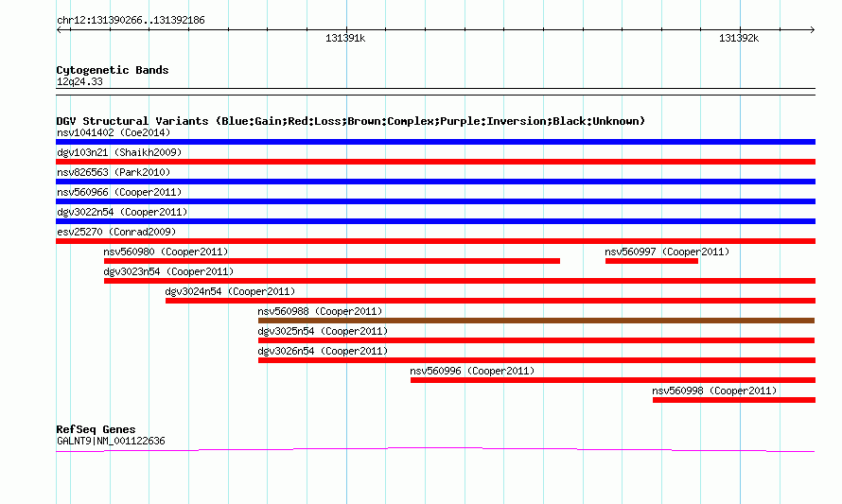Screen dimensions: 842x504
Task: Click the nsv1041402 (Coe2014) label
Action: point(114,132)
